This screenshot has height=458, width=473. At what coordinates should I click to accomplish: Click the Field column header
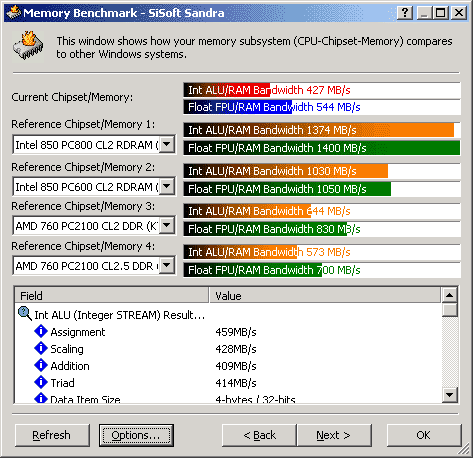pos(112,296)
